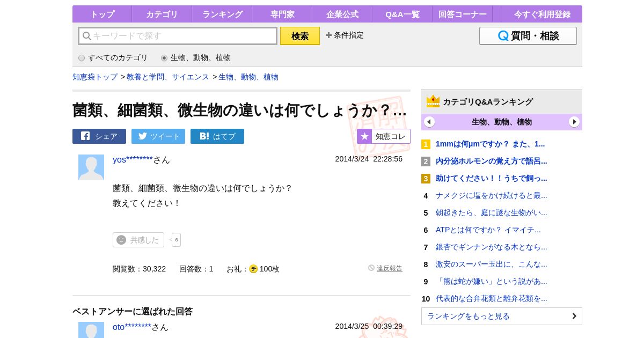
Task: Click the crown icon by カテゴリQ&Aランキング
Action: pyautogui.click(x=433, y=101)
